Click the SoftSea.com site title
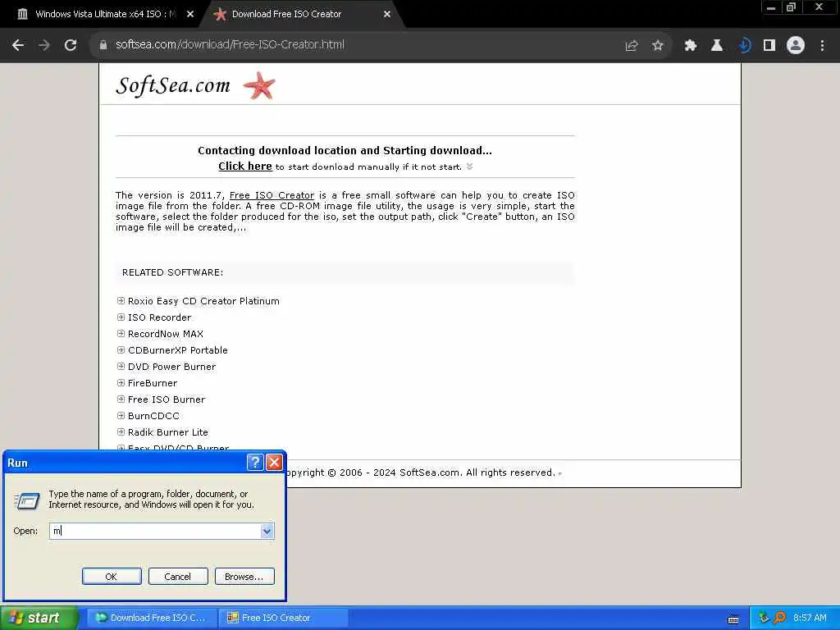Screen dimensions: 840x630 pos(173,85)
